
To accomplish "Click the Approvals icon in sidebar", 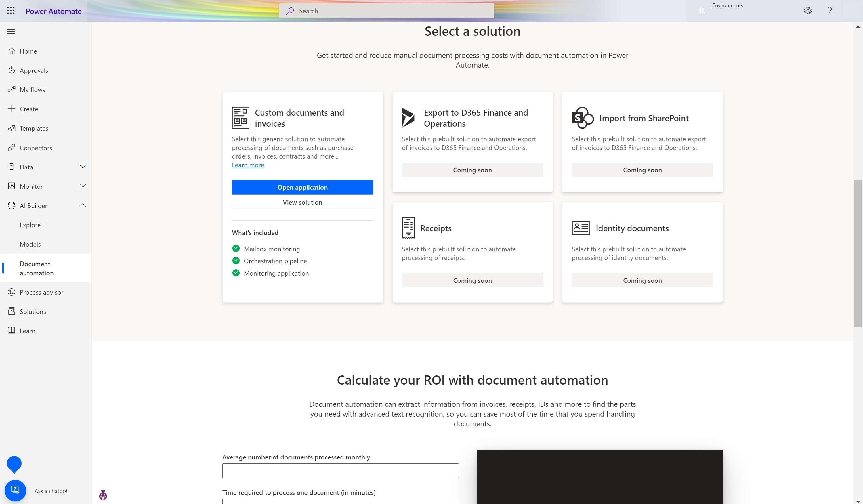I will coord(12,70).
